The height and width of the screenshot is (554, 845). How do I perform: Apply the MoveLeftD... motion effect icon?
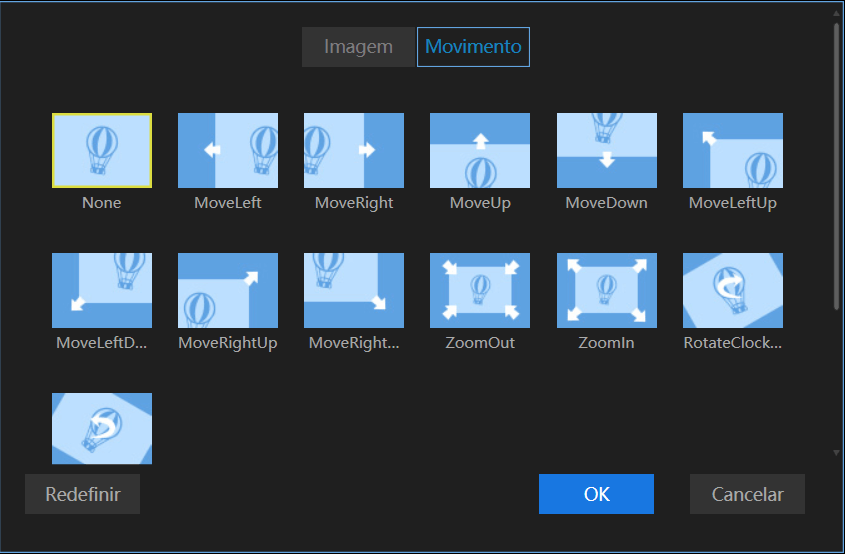pos(102,290)
